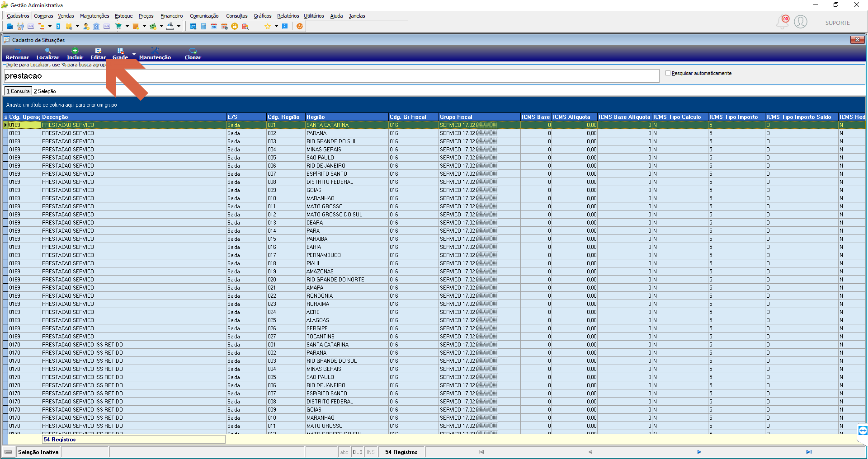Go to last record navigation arrow
This screenshot has width=868, height=459.
tap(809, 452)
